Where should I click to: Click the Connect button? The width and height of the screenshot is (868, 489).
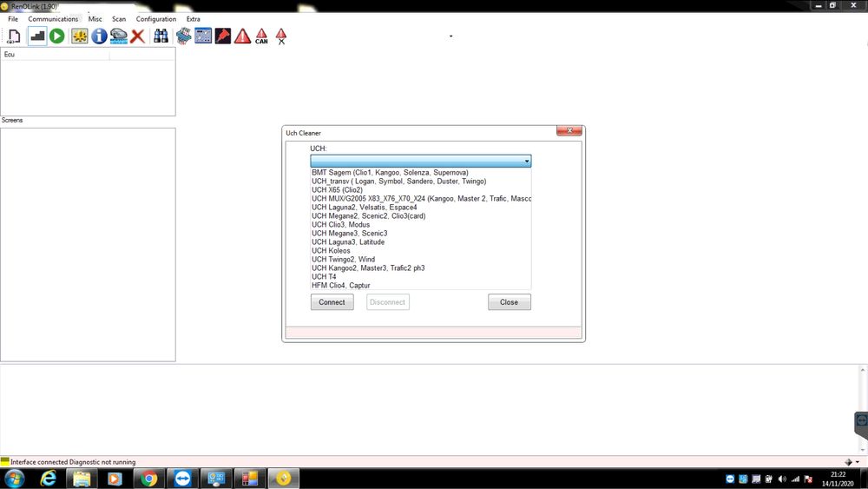click(332, 302)
